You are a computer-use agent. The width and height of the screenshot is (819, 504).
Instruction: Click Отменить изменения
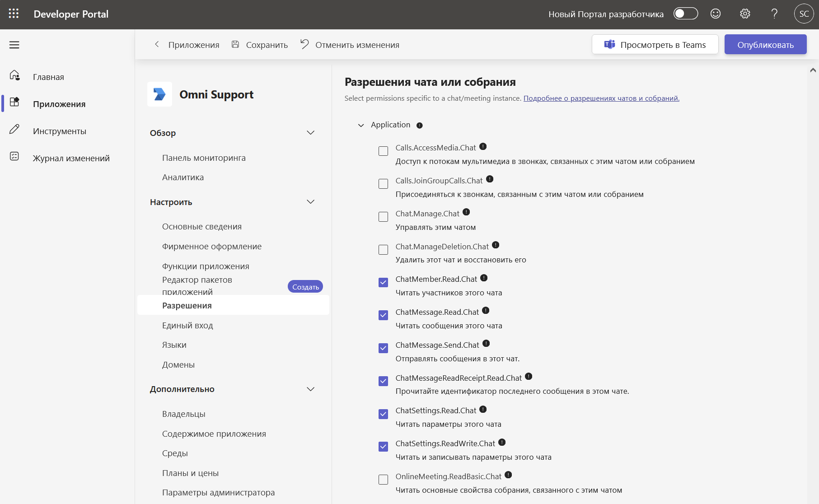point(350,45)
